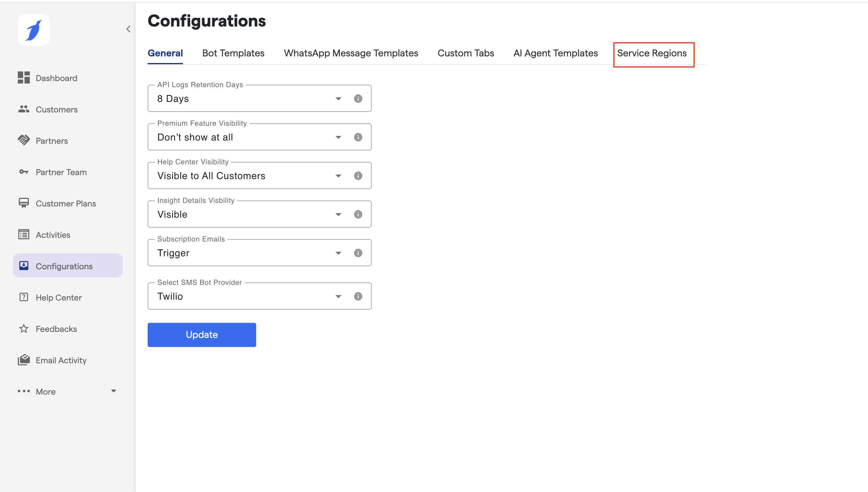Click the bird logo at top left
868x492 pixels.
pyautogui.click(x=34, y=30)
